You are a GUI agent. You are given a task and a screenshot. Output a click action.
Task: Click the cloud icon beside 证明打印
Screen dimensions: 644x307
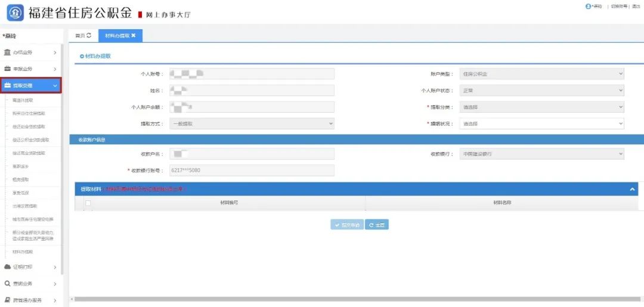click(7, 266)
